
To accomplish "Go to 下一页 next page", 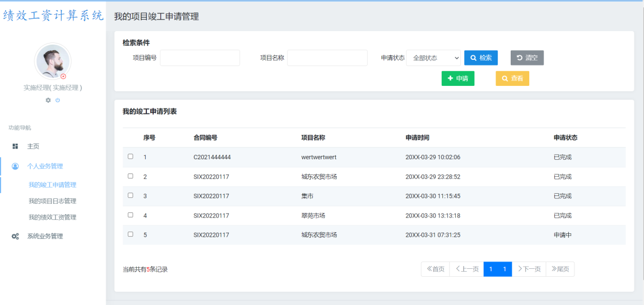I will [x=529, y=269].
